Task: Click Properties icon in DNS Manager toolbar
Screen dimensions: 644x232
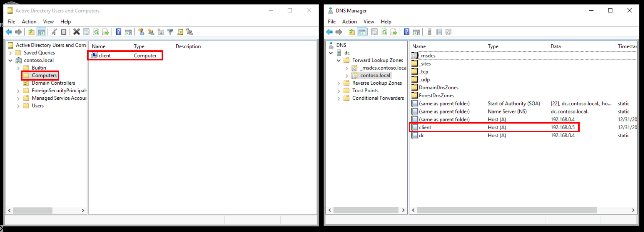Action: click(374, 32)
